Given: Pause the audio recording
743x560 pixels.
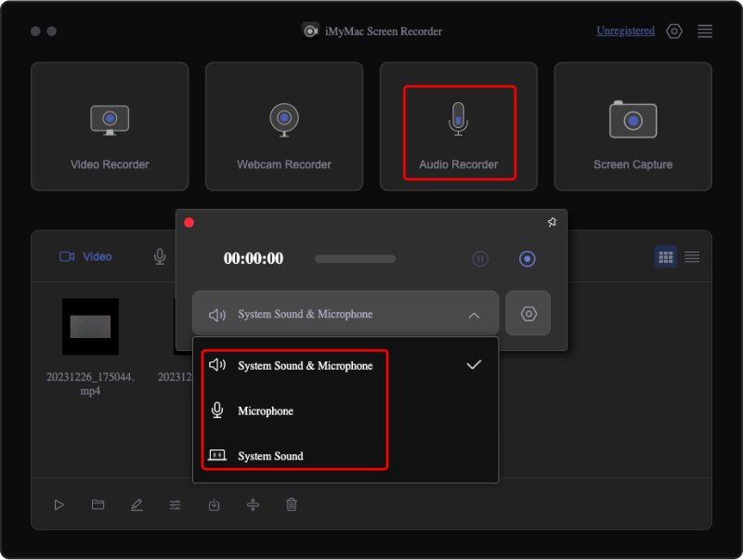Looking at the screenshot, I should (x=480, y=259).
